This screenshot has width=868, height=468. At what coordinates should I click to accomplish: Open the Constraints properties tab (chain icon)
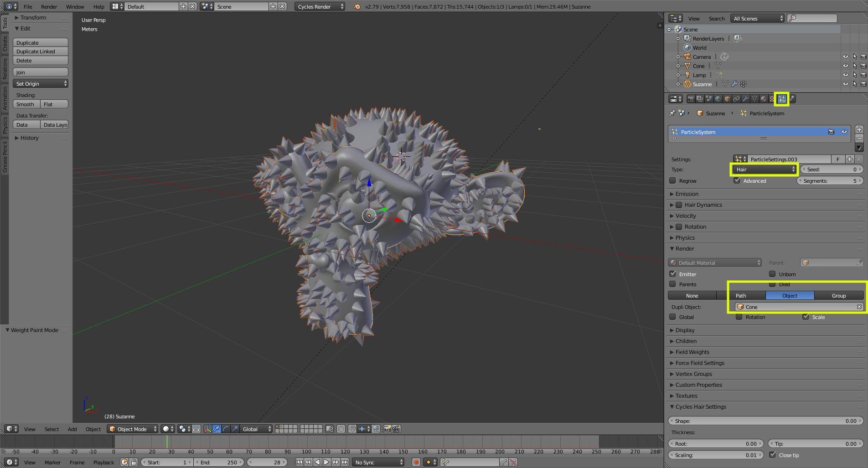(736, 99)
